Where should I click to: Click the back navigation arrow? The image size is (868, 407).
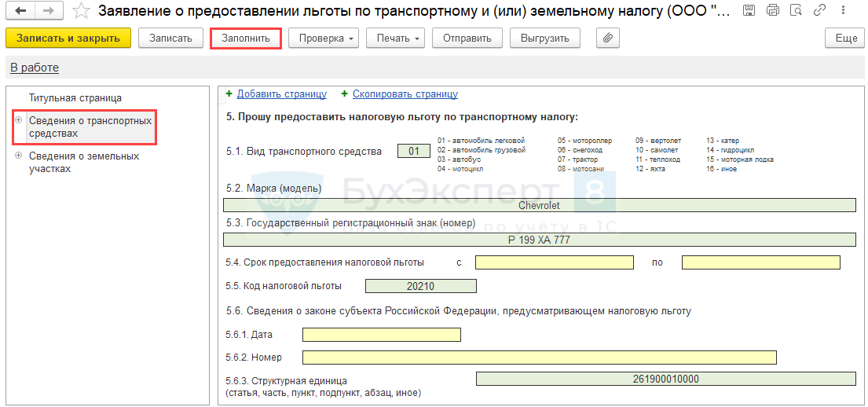[x=20, y=11]
